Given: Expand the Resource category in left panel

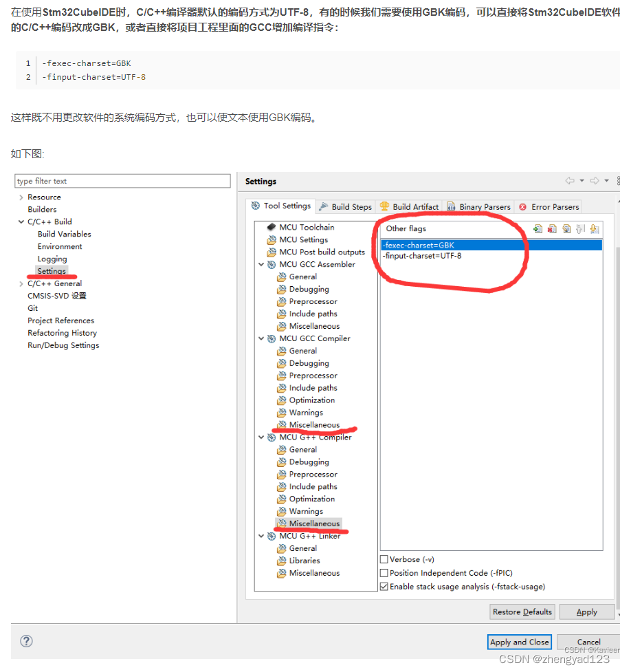Looking at the screenshot, I should pyautogui.click(x=21, y=196).
